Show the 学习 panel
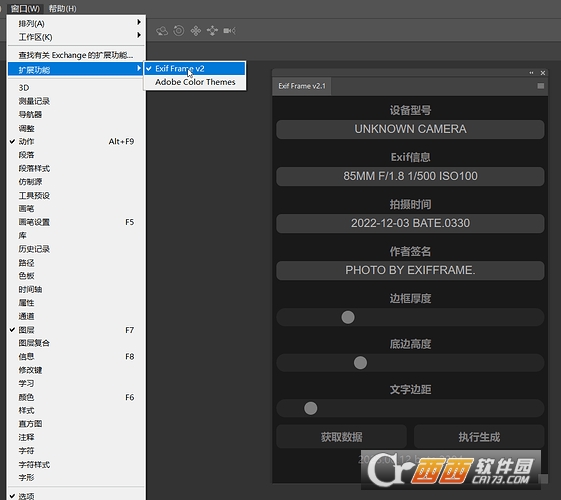 click(x=76, y=383)
